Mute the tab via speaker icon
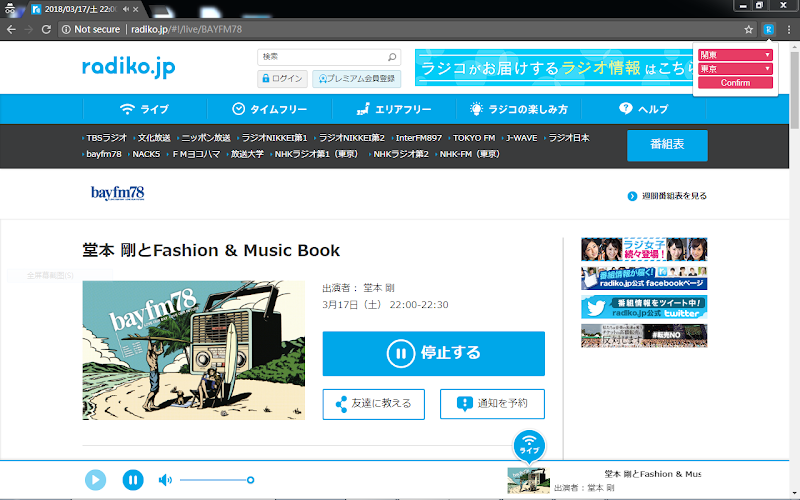800x500 pixels. [x=126, y=9]
